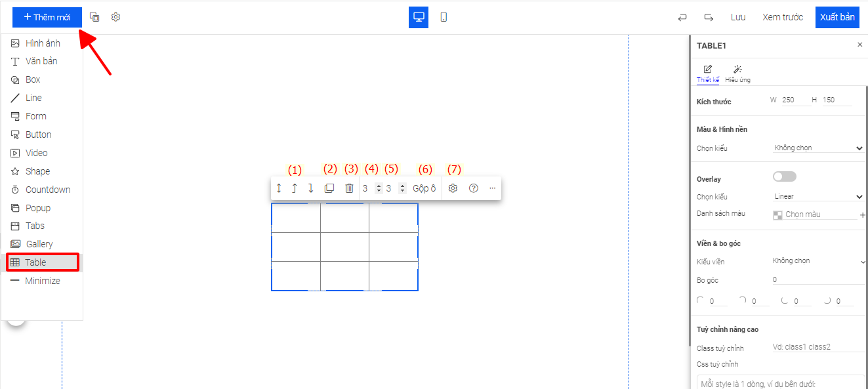Open the Overlay Linear type dropdown
Image resolution: width=868 pixels, height=389 pixels.
[x=818, y=196]
